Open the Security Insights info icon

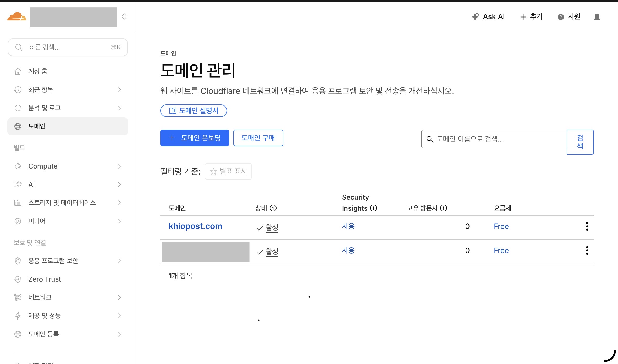[373, 208]
